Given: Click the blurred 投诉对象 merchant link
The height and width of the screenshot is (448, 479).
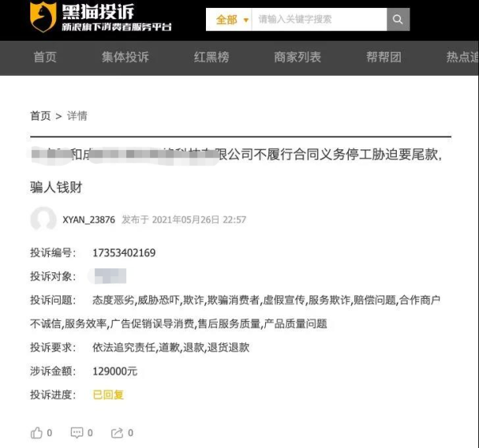Looking at the screenshot, I should pyautogui.click(x=109, y=276).
